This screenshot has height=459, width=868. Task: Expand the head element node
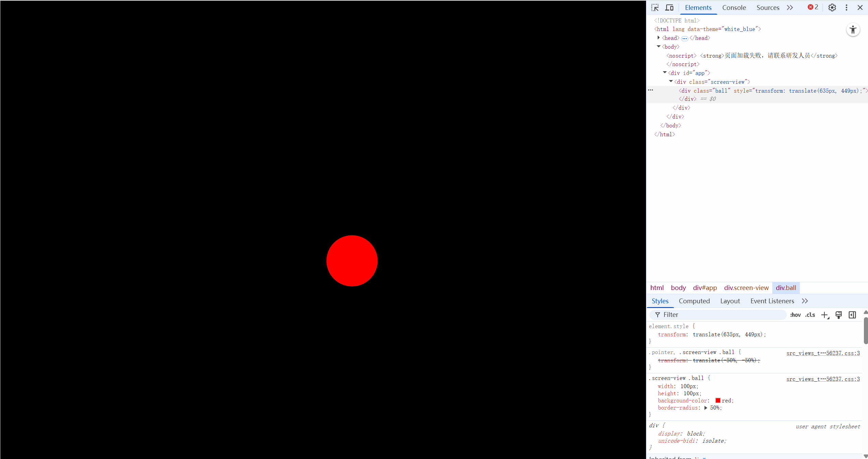(x=659, y=38)
